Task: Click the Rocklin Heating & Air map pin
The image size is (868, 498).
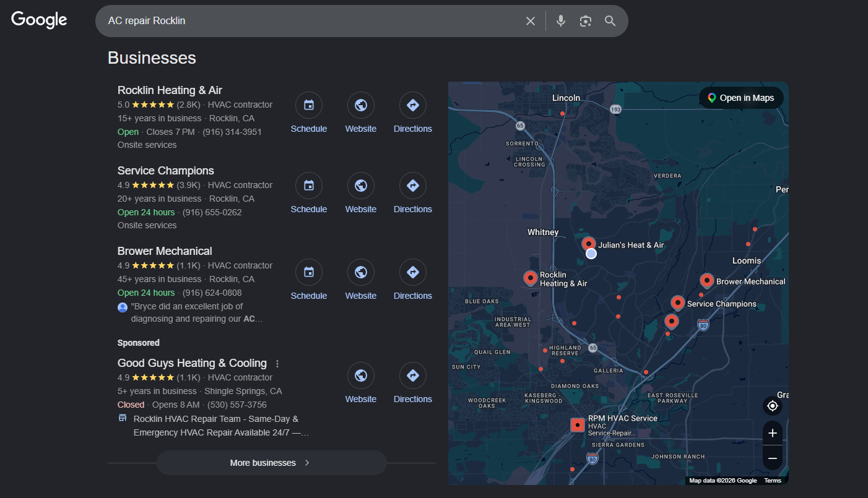Action: tap(530, 278)
